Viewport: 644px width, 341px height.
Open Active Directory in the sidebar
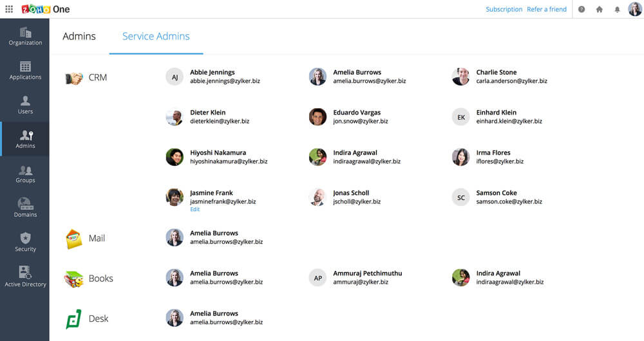(25, 277)
